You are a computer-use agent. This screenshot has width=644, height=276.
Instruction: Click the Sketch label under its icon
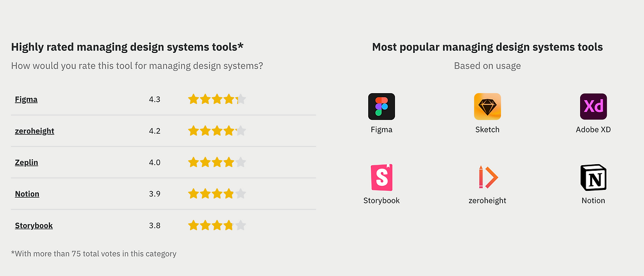(x=487, y=129)
